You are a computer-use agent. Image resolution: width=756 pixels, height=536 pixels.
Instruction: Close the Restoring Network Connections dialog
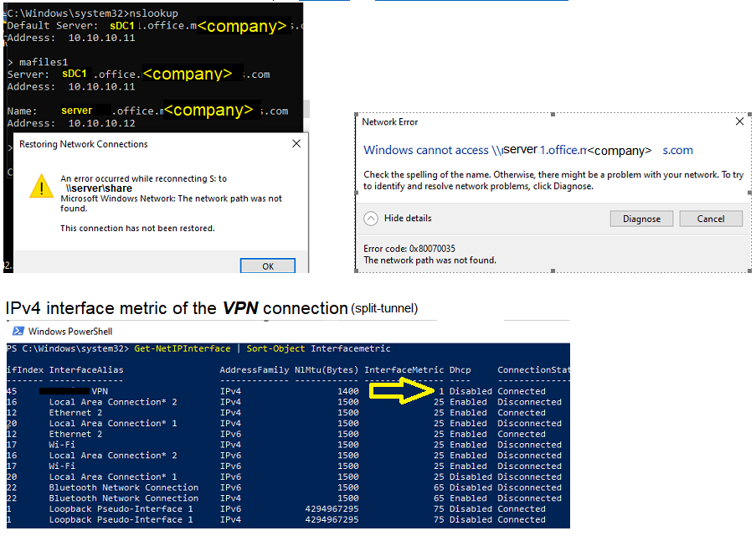coord(296,144)
